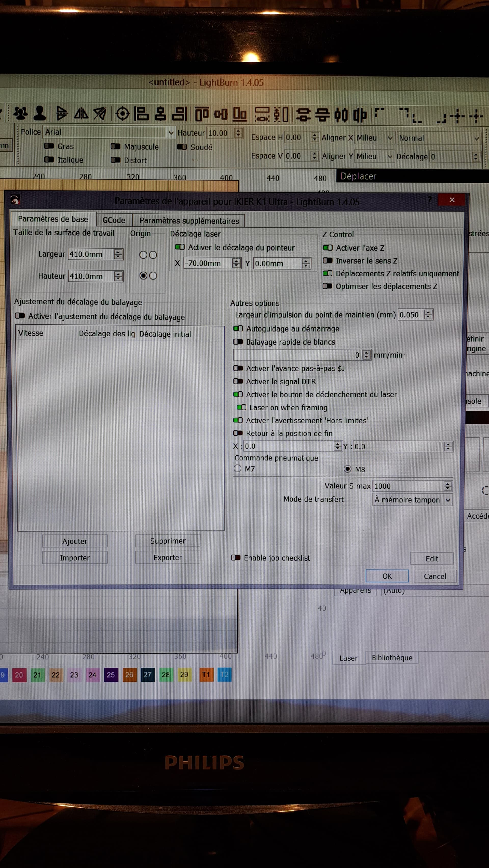Toggle Laser on when framing
Screen dimensions: 489x868
241,407
